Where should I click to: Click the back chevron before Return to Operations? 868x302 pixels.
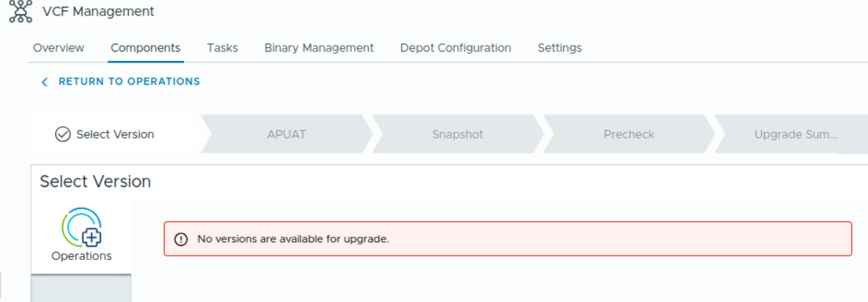pos(45,82)
